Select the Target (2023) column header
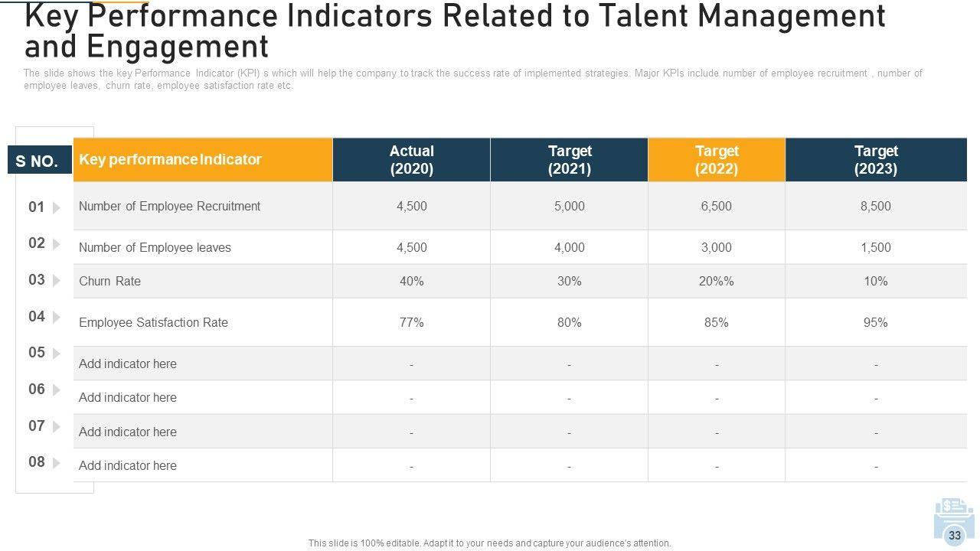Image resolution: width=980 pixels, height=551 pixels. (x=876, y=160)
